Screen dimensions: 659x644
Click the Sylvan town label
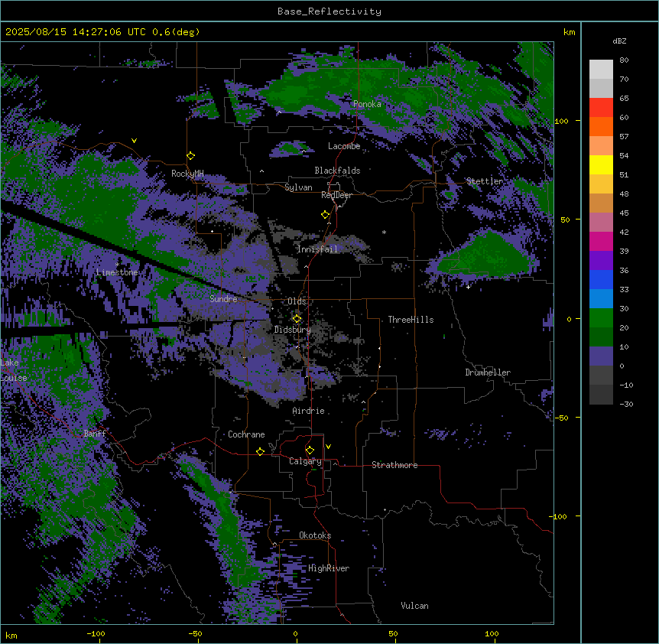(298, 187)
